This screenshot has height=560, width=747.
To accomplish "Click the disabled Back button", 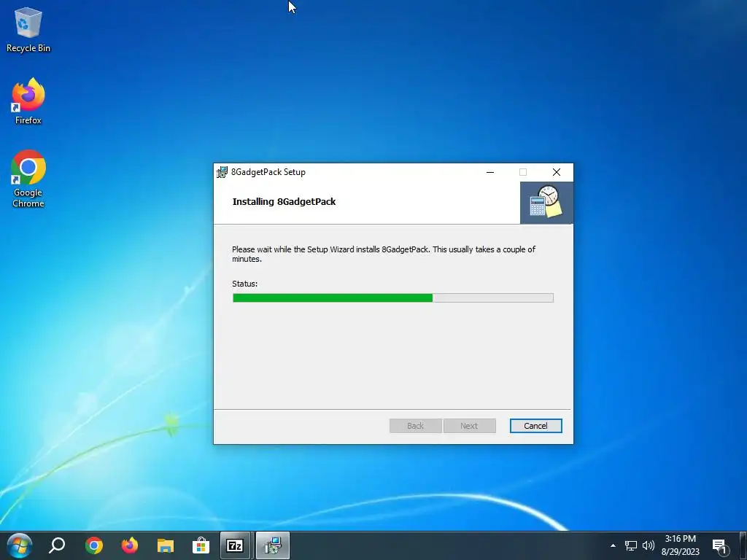I will (x=415, y=426).
